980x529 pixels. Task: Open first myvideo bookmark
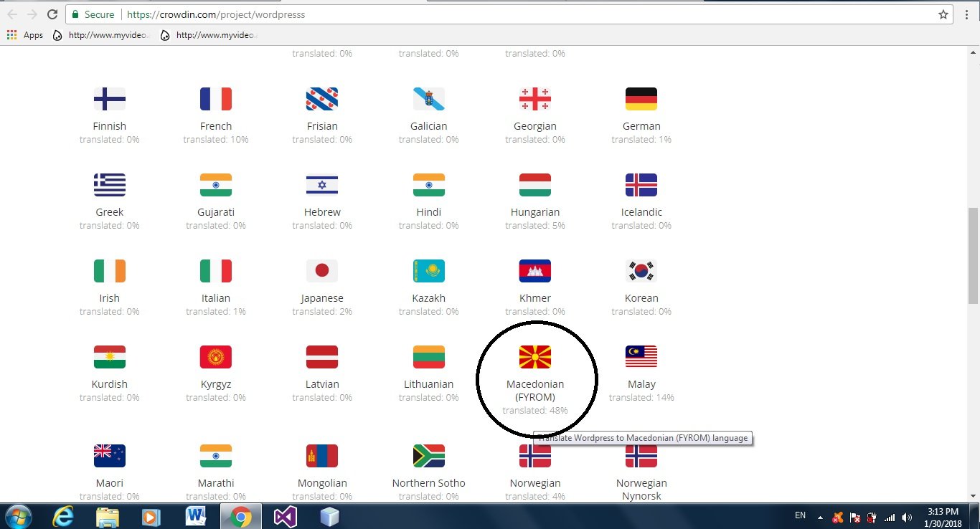coord(101,34)
